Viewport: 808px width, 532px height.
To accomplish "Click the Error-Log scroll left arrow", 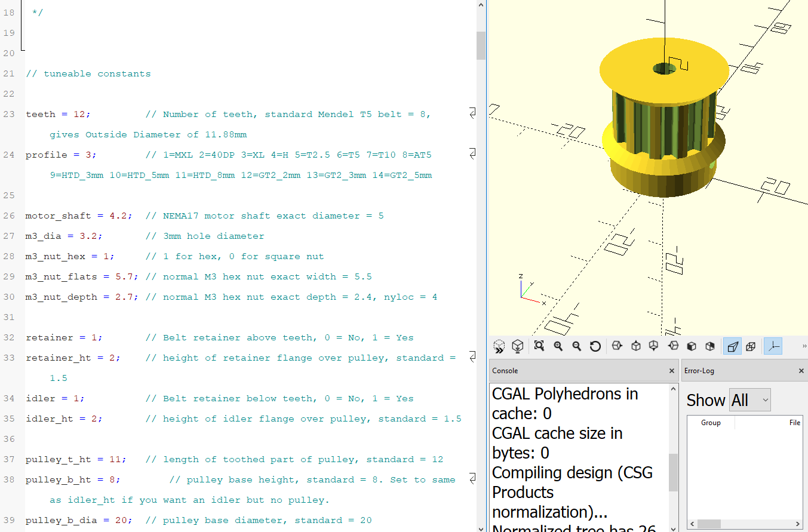I will 692,524.
